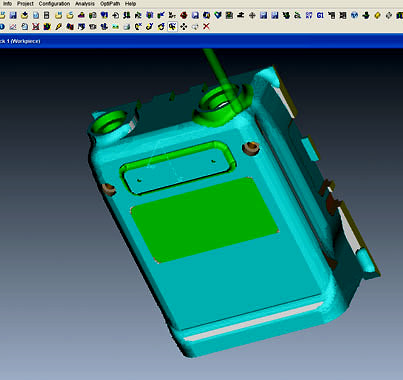Click the green rectangular pocket on the workpiece
Screen dimensions: 403x380
[204, 219]
